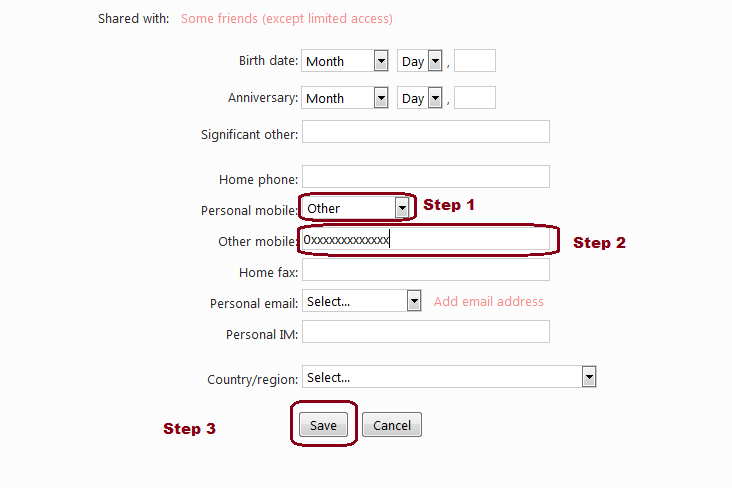Expand the Country/region dropdown
This screenshot has width=732, height=488.
point(449,377)
